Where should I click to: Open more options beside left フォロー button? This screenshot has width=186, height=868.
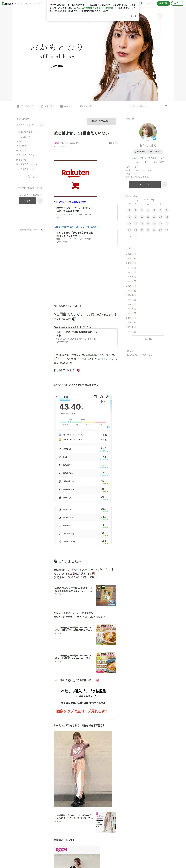[x=40, y=201]
